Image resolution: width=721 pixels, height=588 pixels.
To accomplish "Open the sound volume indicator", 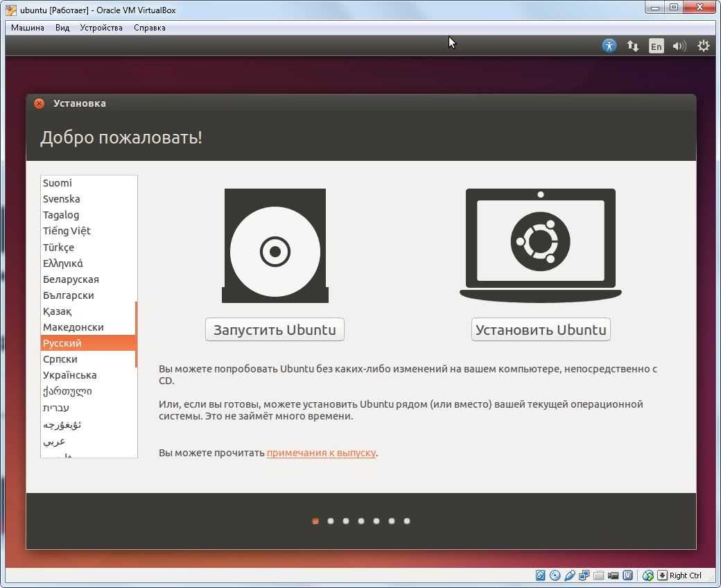I will coord(679,46).
